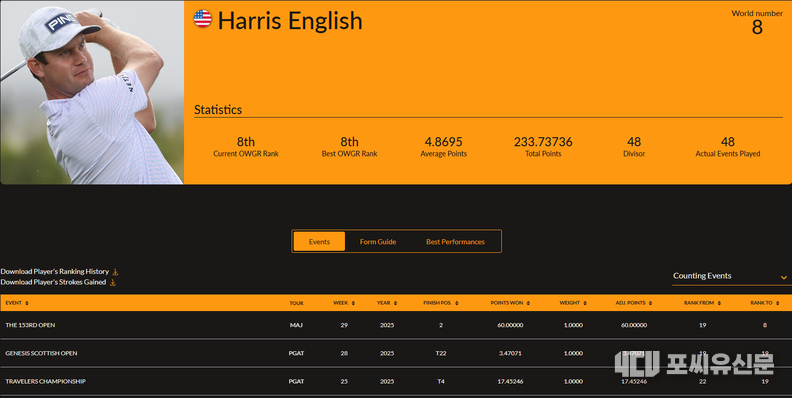The height and width of the screenshot is (398, 792).
Task: Sort table by FINISH POS. arrows
Action: pos(457,303)
